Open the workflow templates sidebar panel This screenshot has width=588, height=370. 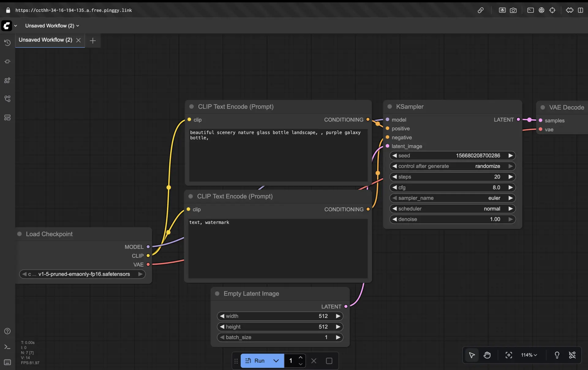(7, 118)
